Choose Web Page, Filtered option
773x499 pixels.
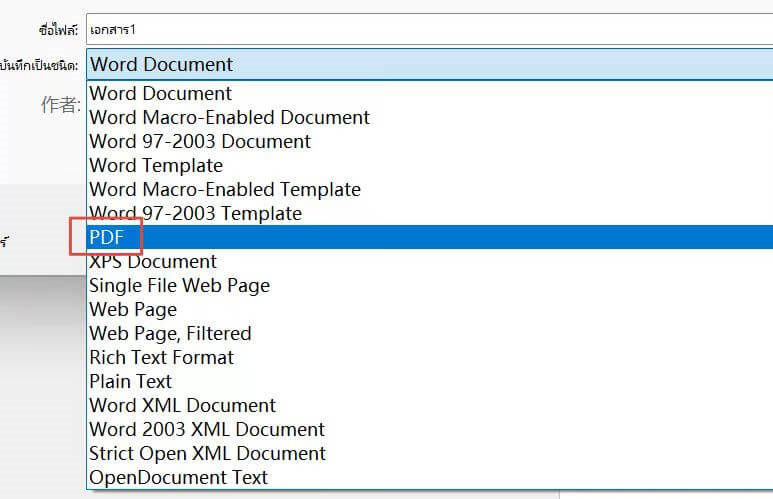click(x=429, y=333)
